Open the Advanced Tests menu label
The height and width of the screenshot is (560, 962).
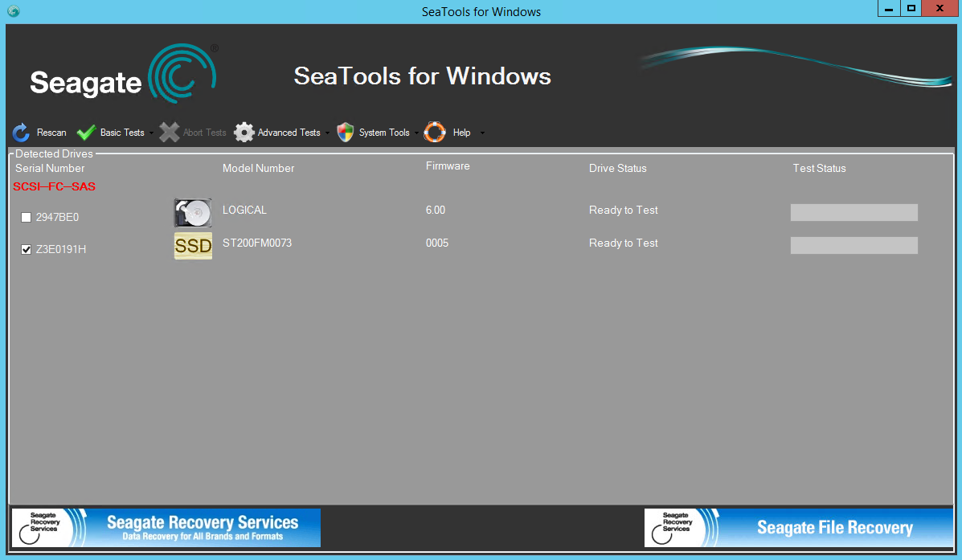(289, 133)
